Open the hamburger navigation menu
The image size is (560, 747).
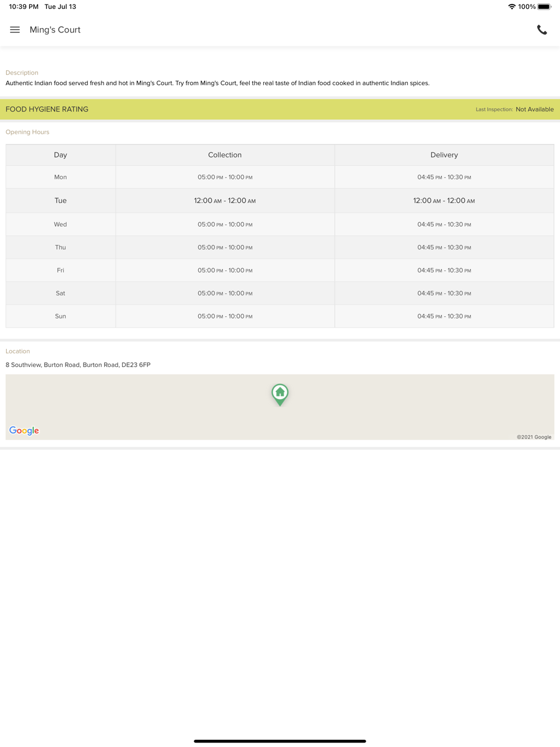coord(15,30)
